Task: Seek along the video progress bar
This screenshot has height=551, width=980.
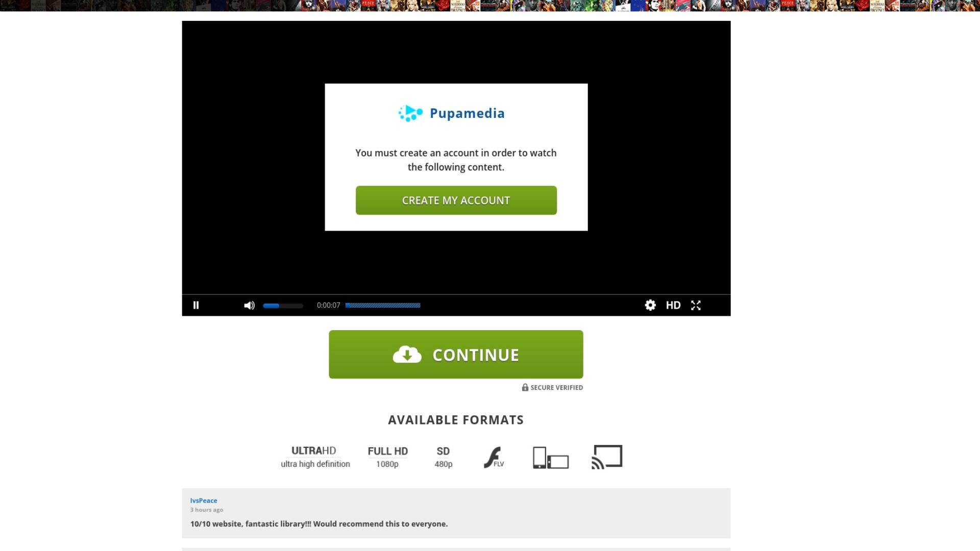Action: pyautogui.click(x=383, y=306)
